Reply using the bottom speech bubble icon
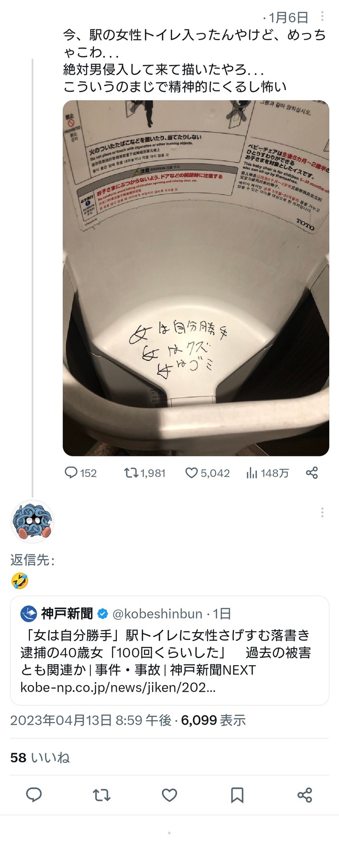This screenshot has height=868, width=339. [x=34, y=795]
